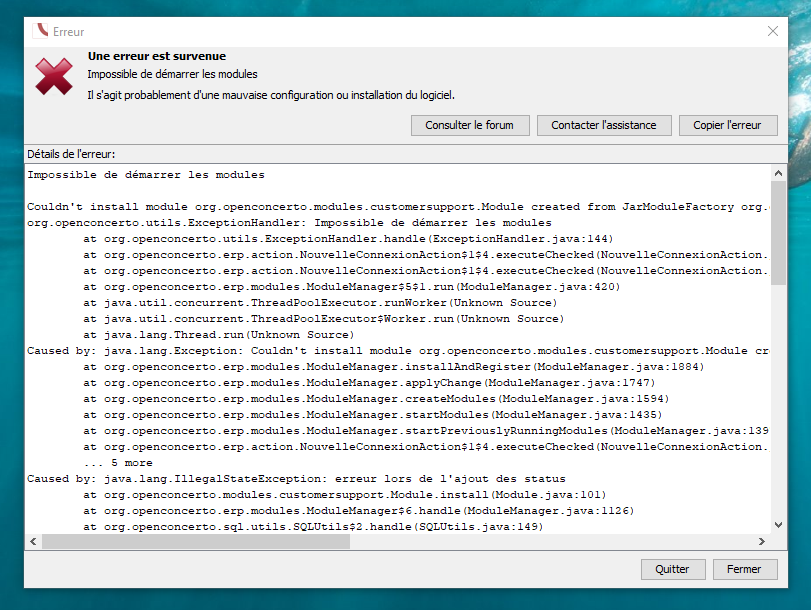
Task: Click first stack trace line "Impossible de démarrer les modules"
Action: [146, 175]
